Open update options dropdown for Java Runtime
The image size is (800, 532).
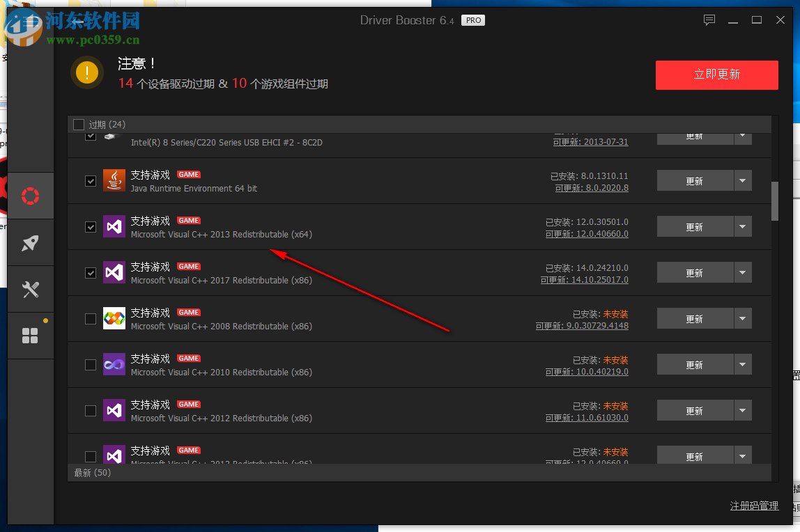(x=742, y=180)
